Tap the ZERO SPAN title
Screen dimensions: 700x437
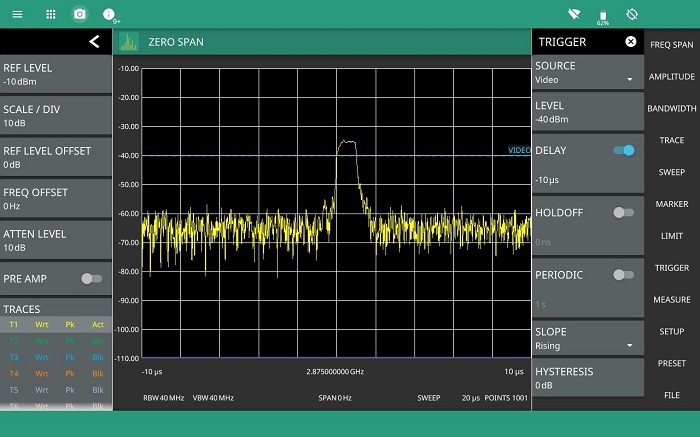point(176,42)
